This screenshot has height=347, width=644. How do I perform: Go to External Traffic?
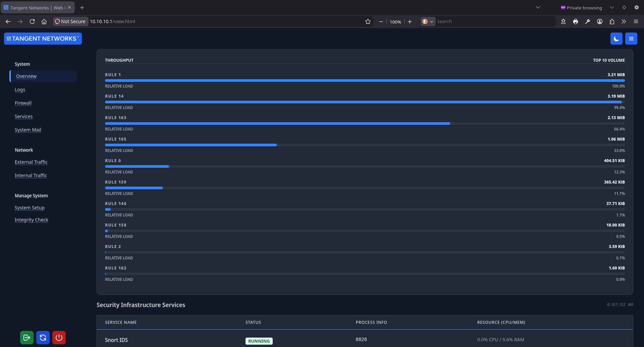tap(31, 162)
